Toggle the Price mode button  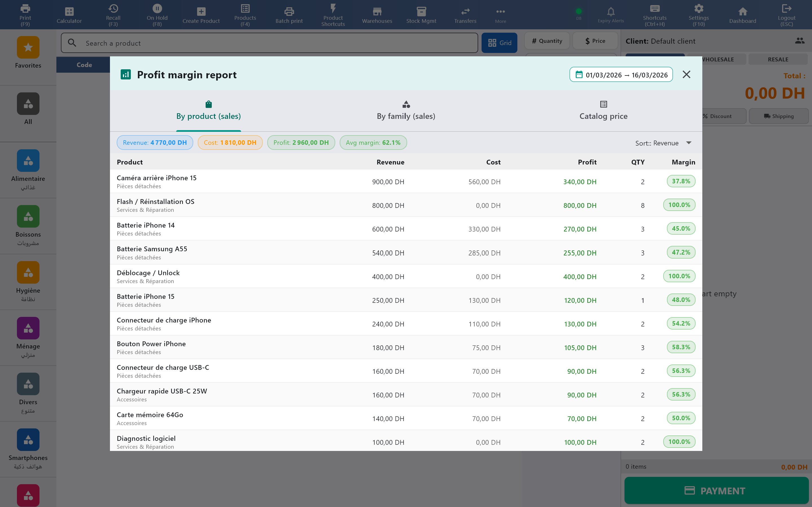[595, 41]
